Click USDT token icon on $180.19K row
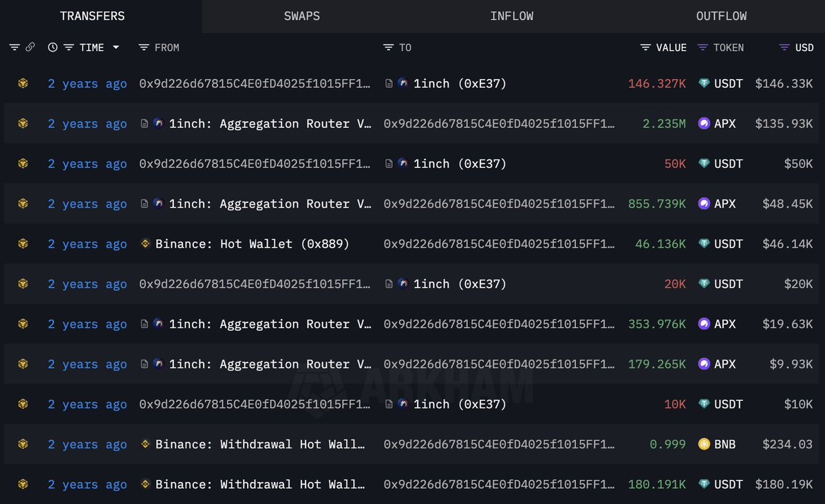 pyautogui.click(x=704, y=483)
